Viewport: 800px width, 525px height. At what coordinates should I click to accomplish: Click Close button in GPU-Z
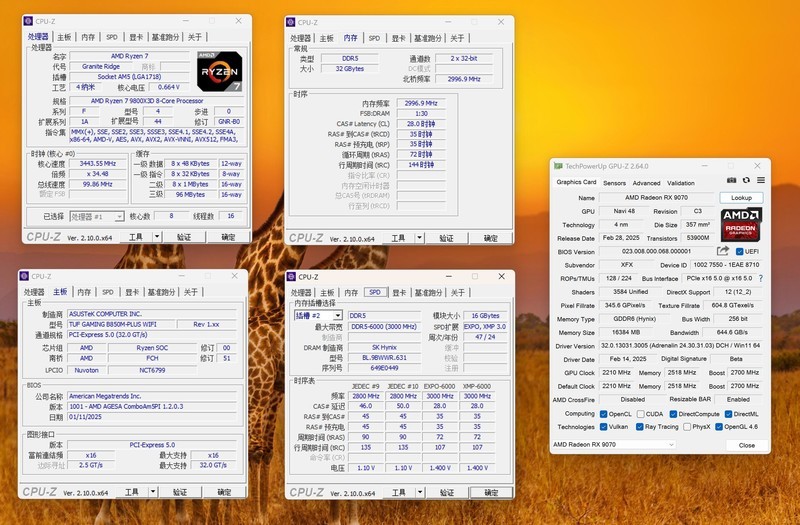tap(746, 445)
